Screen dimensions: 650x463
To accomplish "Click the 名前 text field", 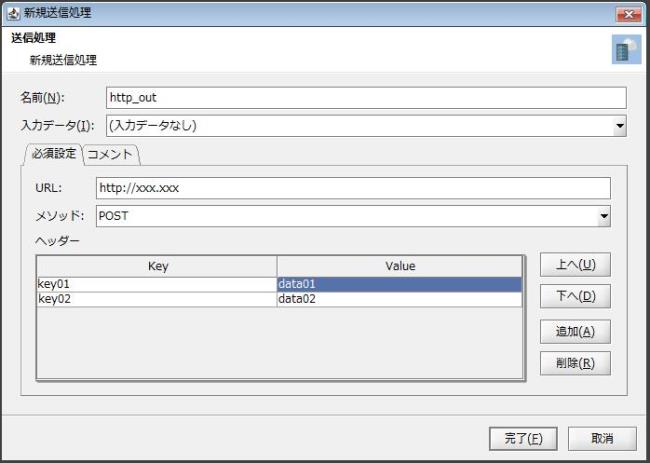I will [x=365, y=97].
